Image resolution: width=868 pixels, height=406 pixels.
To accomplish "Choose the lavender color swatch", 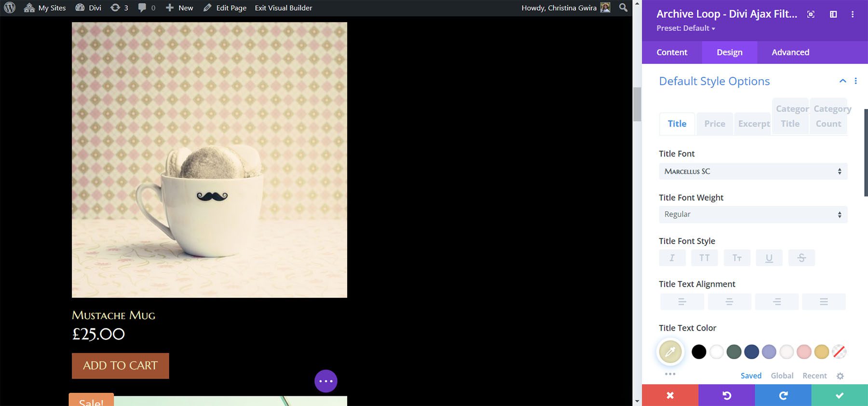I will coord(769,352).
